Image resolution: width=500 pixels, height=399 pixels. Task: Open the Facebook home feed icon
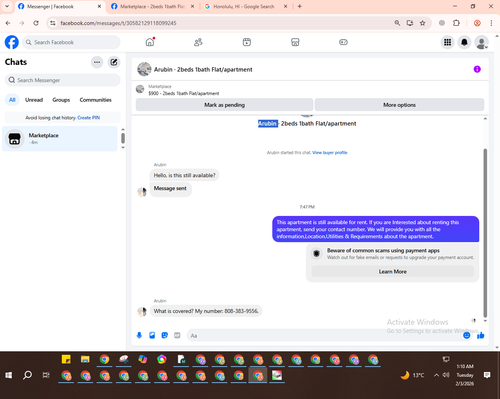[150, 42]
